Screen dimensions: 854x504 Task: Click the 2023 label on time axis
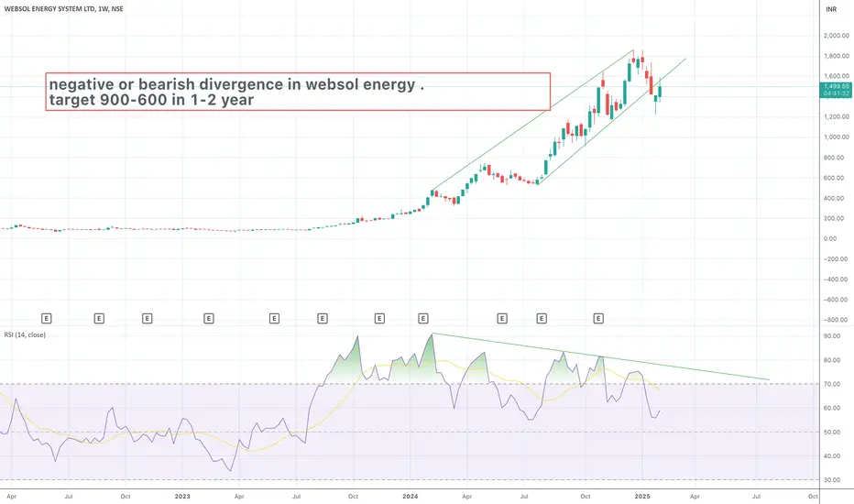(x=182, y=497)
